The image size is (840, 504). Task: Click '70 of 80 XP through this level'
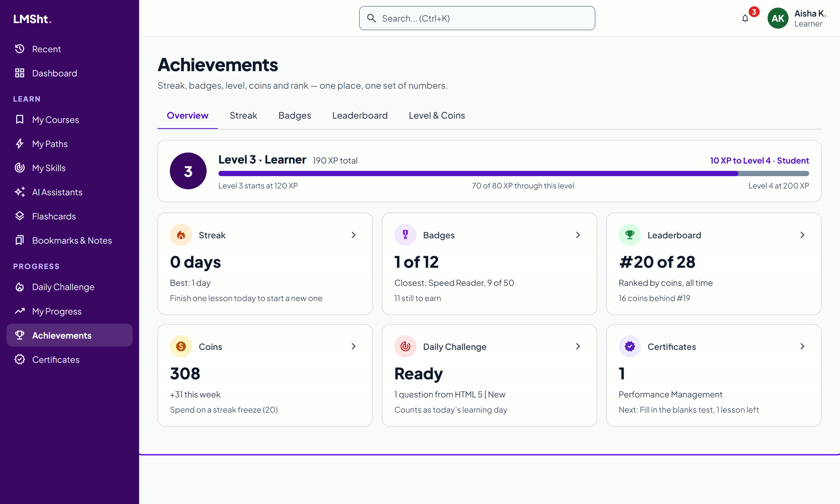tap(523, 186)
